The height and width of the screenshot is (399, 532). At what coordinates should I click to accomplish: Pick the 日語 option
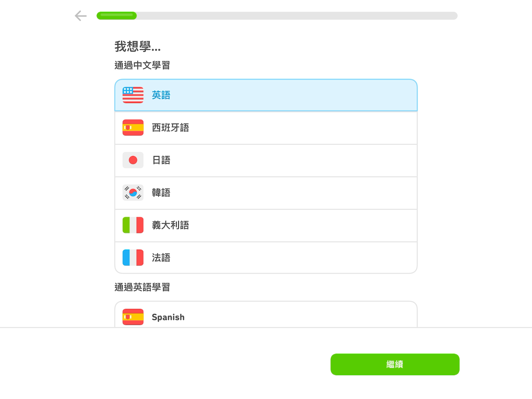click(266, 160)
